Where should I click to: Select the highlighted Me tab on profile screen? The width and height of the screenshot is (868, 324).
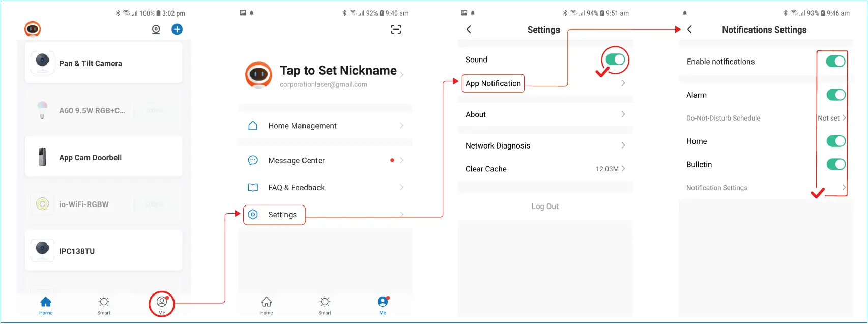coord(383,306)
